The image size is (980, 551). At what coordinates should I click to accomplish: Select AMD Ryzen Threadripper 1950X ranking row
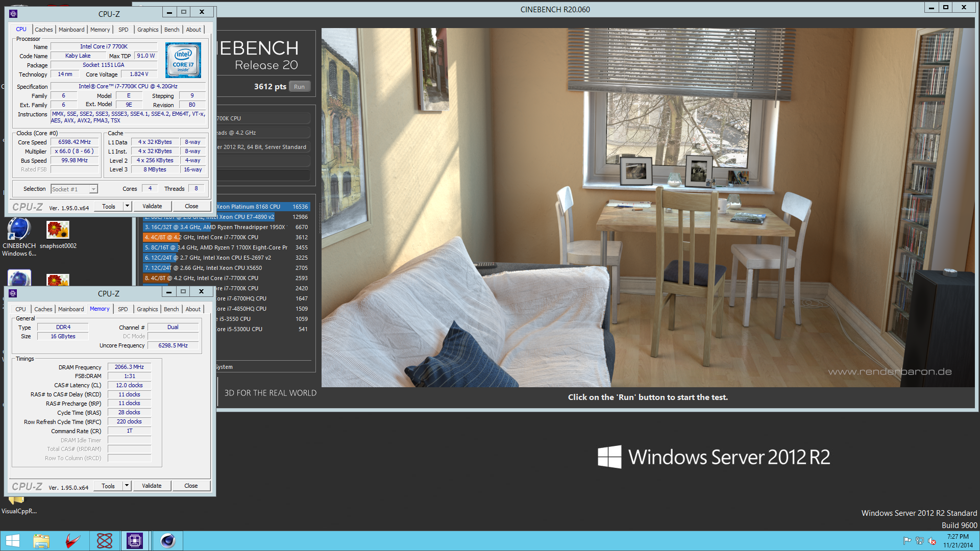point(226,227)
